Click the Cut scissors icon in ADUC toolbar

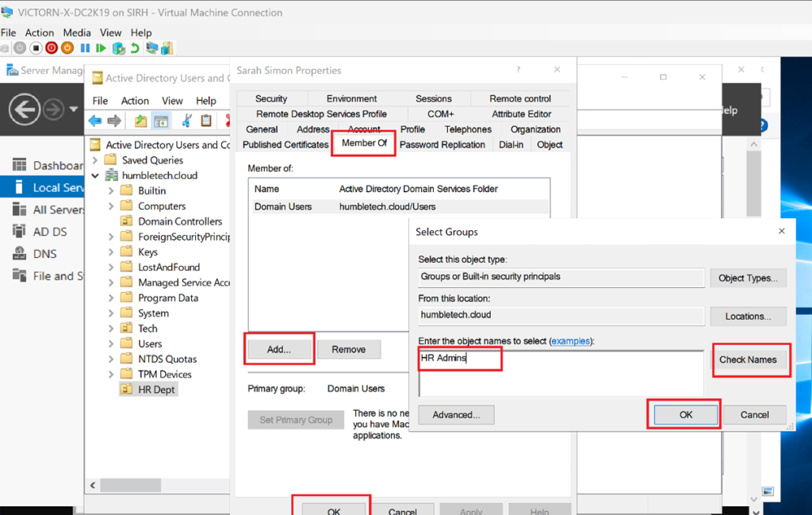tap(186, 121)
